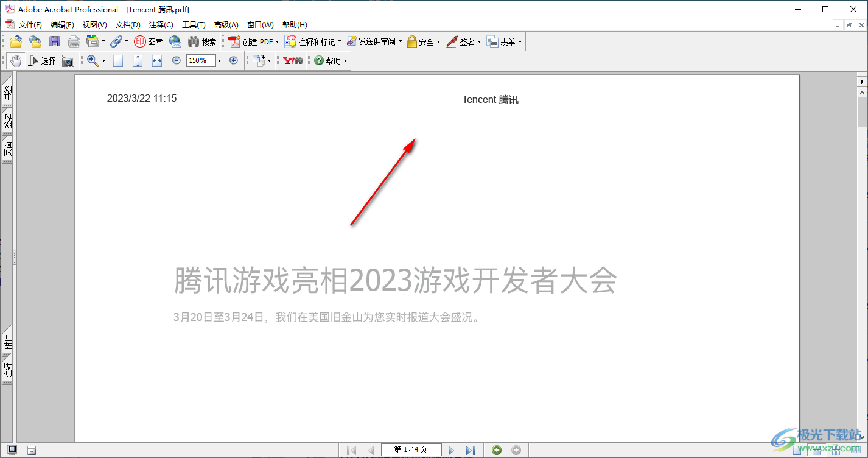Click the date text 2023/3/22 11:15
This screenshot has width=868, height=458.
(x=142, y=98)
